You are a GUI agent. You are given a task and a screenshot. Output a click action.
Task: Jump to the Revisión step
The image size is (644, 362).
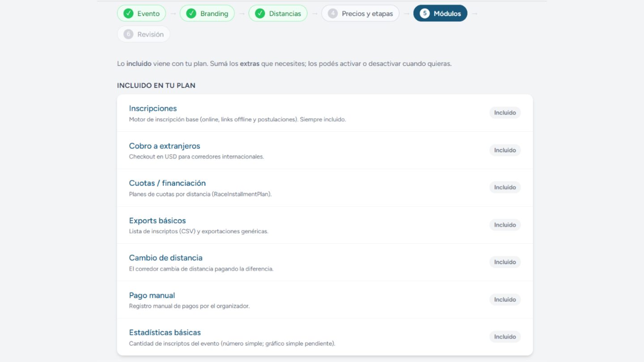pyautogui.click(x=144, y=34)
